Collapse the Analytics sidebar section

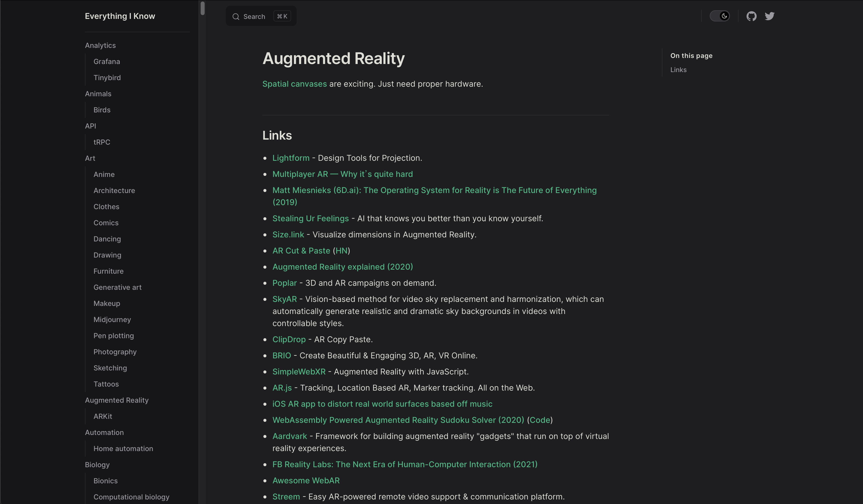tap(100, 45)
